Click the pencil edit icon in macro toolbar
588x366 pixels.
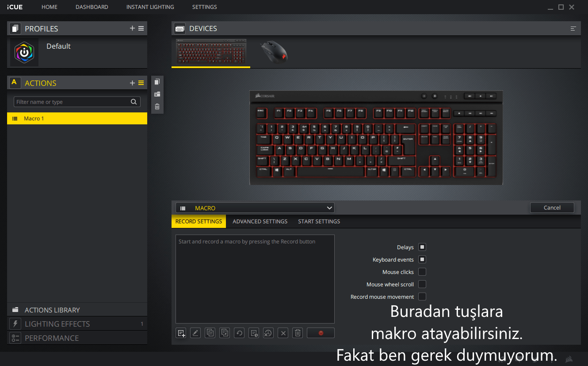pyautogui.click(x=195, y=333)
